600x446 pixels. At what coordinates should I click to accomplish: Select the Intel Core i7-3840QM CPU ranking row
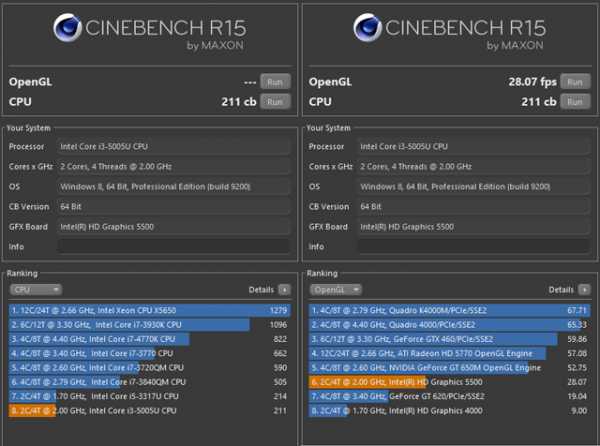(x=149, y=382)
